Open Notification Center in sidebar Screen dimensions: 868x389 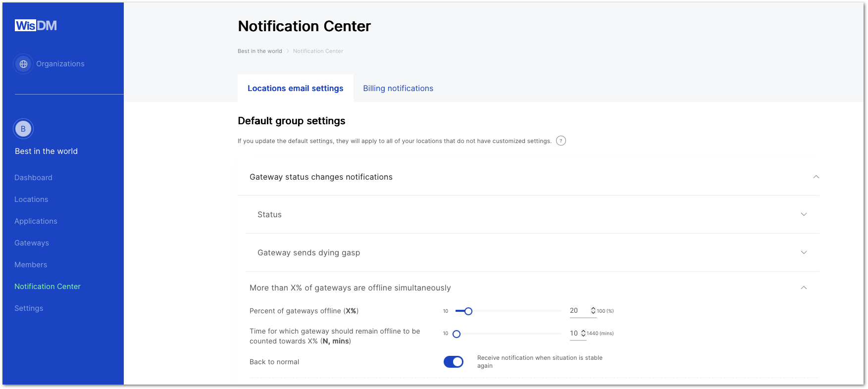point(48,287)
